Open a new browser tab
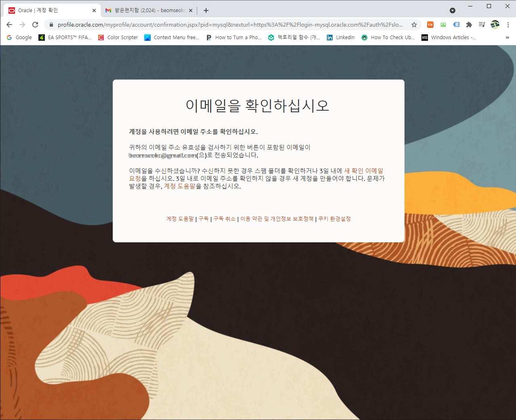516x420 pixels. click(x=206, y=10)
